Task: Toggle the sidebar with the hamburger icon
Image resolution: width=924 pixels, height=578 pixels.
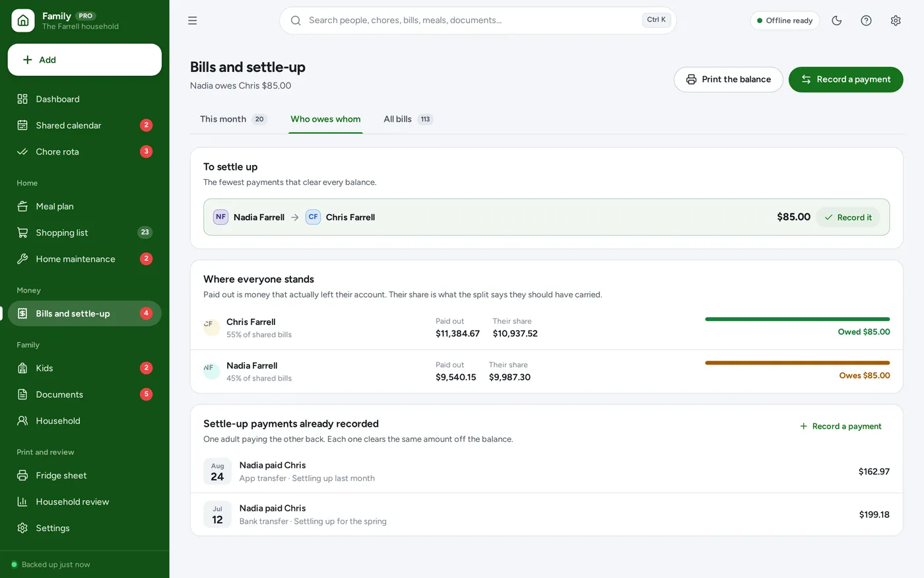Action: tap(193, 20)
